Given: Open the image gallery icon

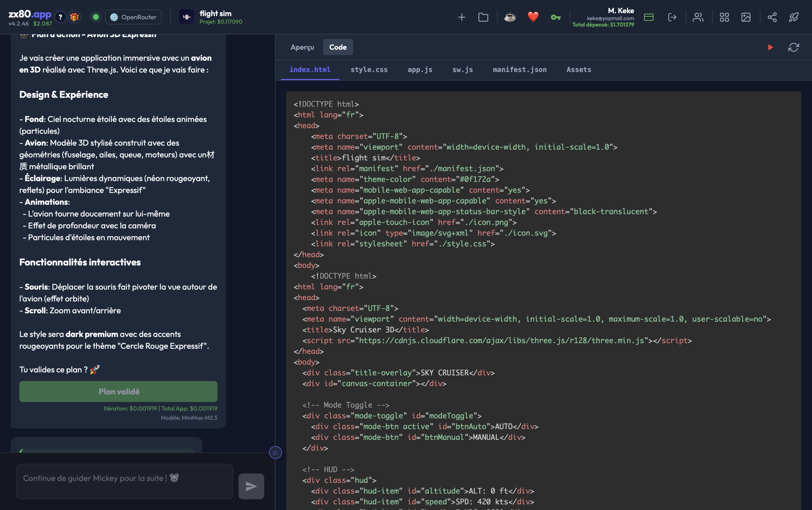Looking at the screenshot, I should [746, 17].
